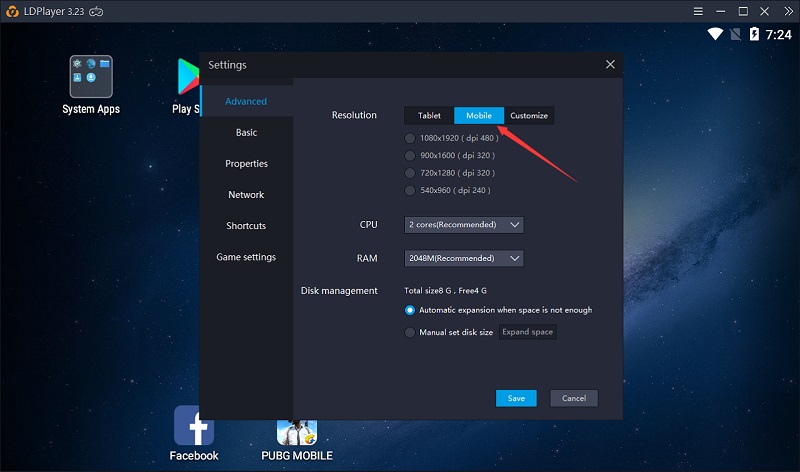Open LDPlayer hamburger menu in title bar
Viewport: 800px width, 472px height.
coord(698,11)
